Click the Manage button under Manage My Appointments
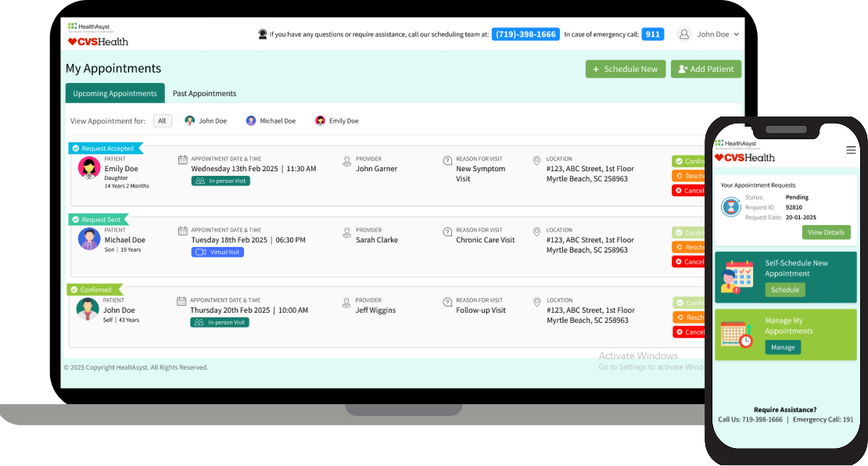The height and width of the screenshot is (466, 868). [783, 348]
